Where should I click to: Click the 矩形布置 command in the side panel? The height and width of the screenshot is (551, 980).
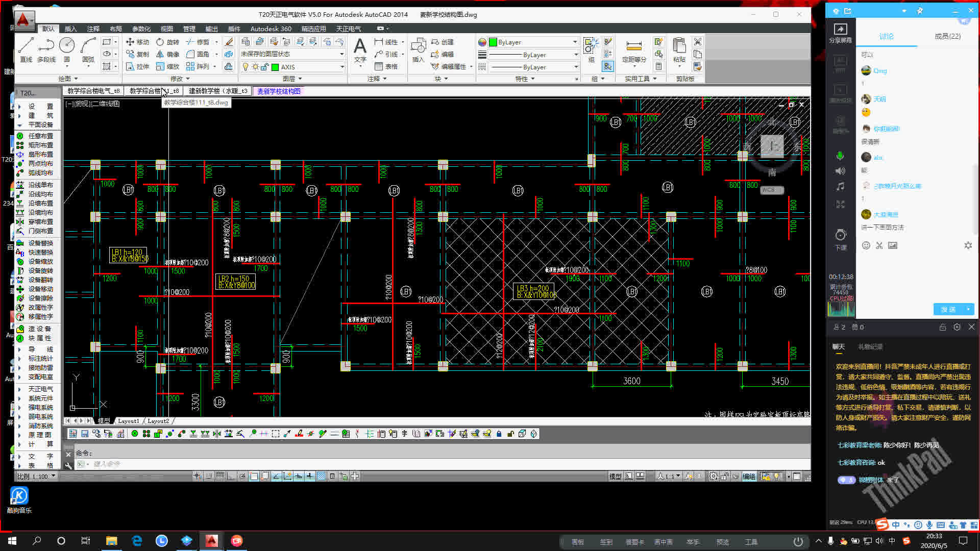35,145
